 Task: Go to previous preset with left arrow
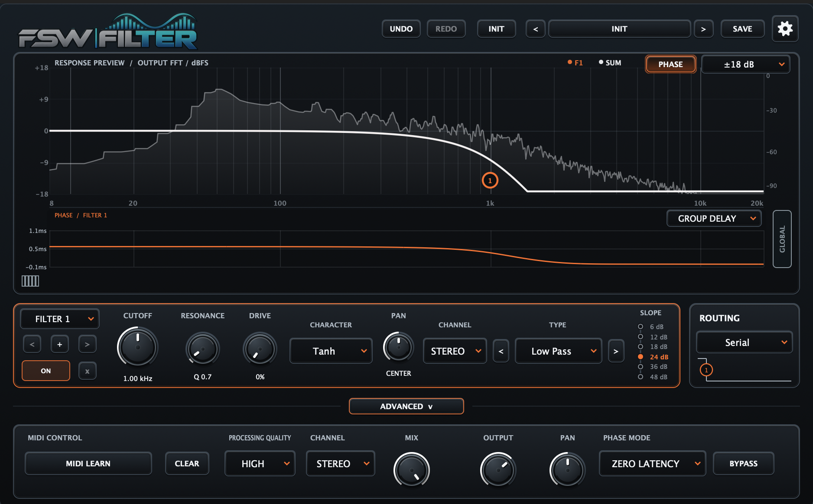point(536,29)
